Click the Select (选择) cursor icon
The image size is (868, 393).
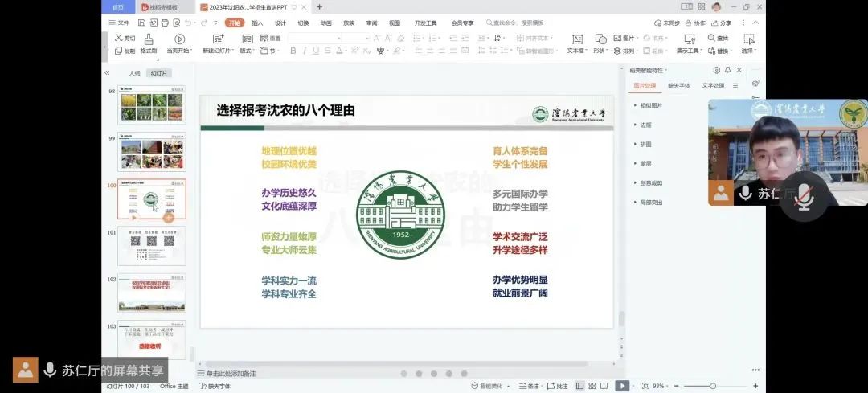(749, 39)
